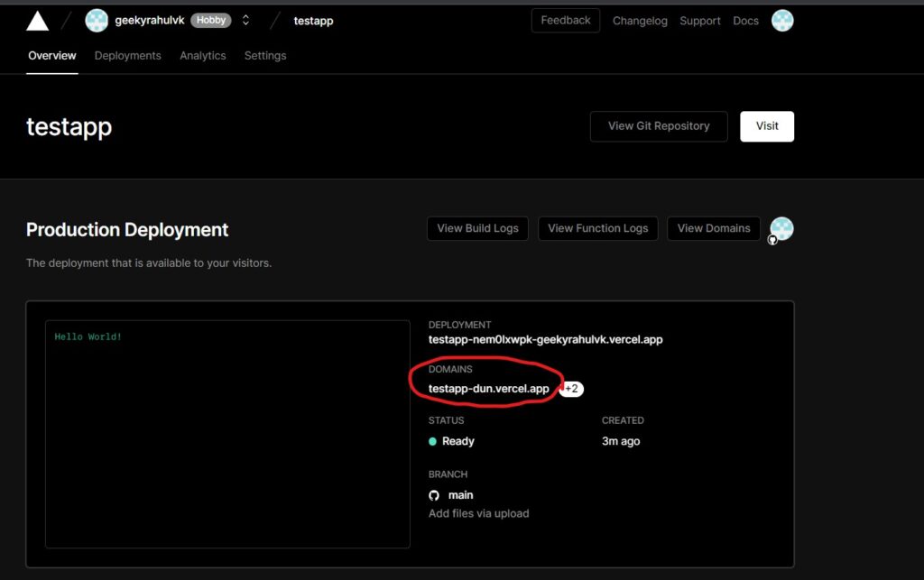The image size is (924, 580).
Task: Click the Hello World deployment preview thumbnail
Action: 227,433
